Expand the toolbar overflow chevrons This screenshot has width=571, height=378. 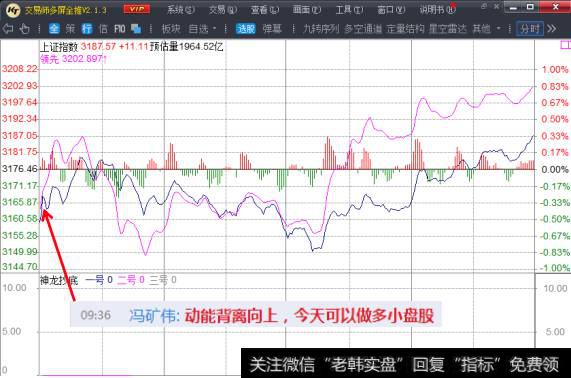click(x=551, y=28)
